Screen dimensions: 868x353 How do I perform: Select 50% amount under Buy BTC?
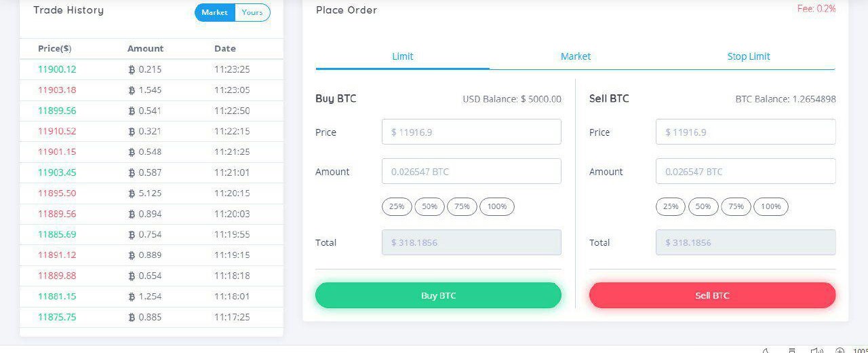pos(429,206)
